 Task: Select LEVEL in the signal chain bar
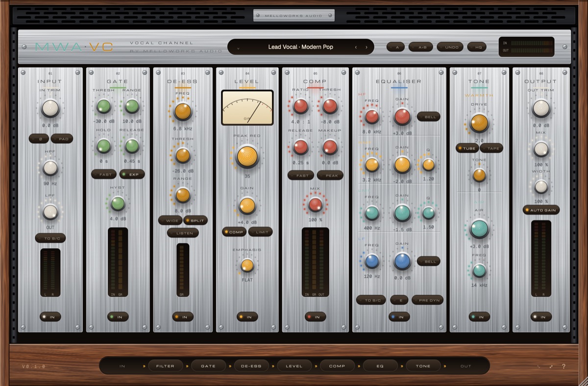[x=294, y=366]
